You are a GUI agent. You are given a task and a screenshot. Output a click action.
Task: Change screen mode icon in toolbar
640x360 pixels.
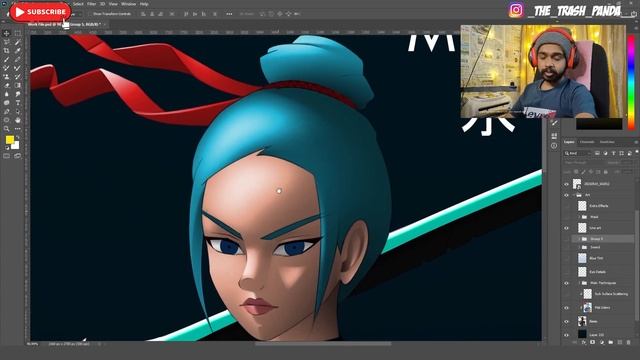click(x=18, y=156)
